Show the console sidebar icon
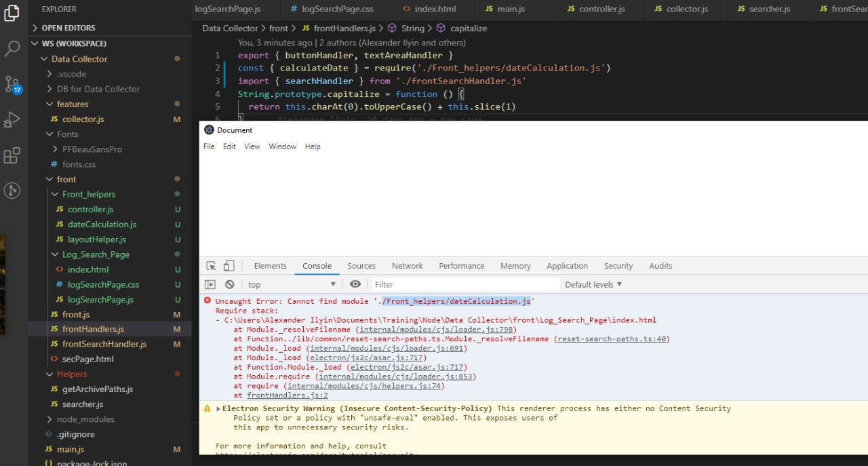This screenshot has width=868, height=466. click(x=211, y=285)
